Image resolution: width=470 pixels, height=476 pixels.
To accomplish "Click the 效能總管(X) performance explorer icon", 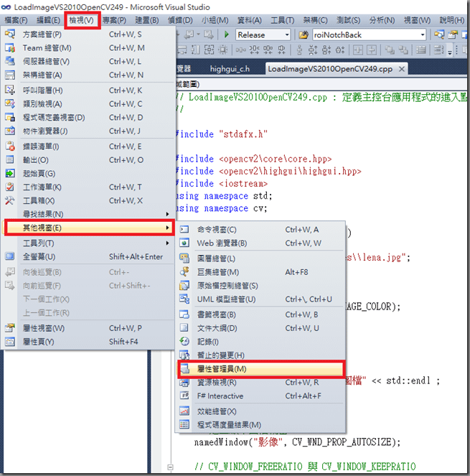I will pyautogui.click(x=184, y=411).
